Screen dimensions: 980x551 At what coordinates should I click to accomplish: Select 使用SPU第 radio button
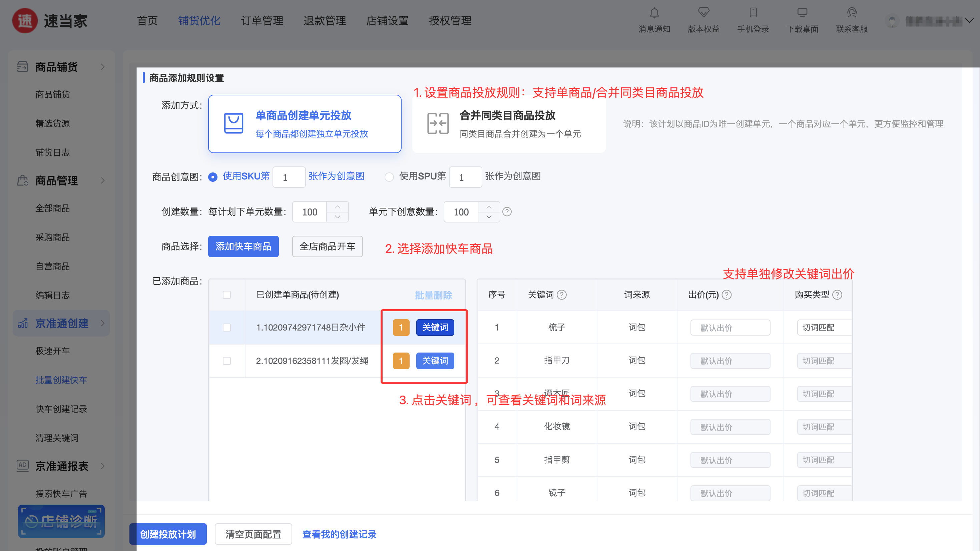tap(389, 177)
